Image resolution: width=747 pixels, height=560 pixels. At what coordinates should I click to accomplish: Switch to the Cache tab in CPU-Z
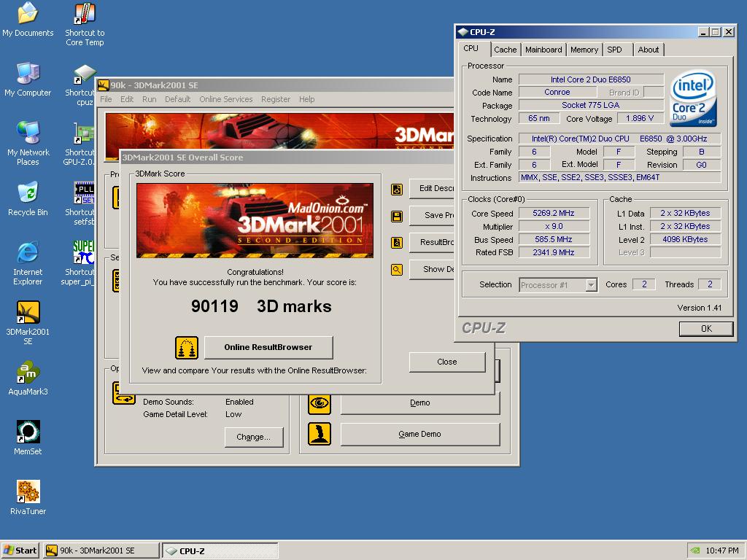coord(505,50)
